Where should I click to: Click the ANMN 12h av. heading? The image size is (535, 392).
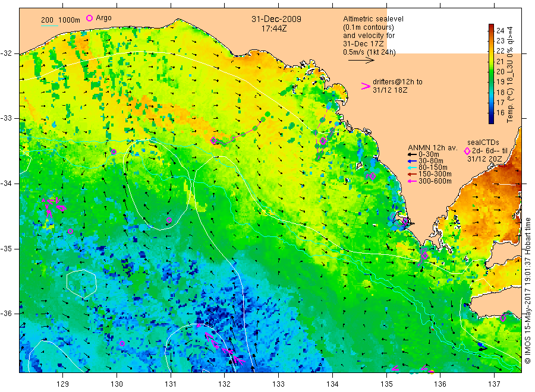pos(433,148)
